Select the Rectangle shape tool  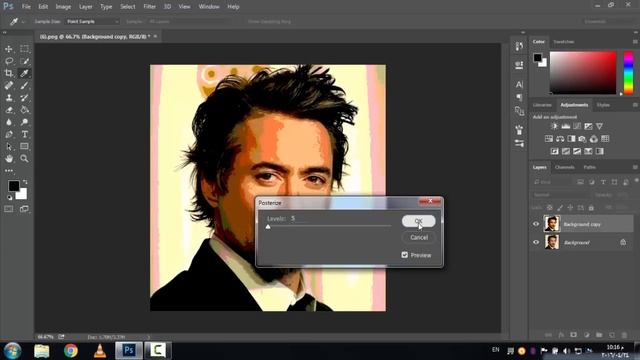tap(24, 147)
